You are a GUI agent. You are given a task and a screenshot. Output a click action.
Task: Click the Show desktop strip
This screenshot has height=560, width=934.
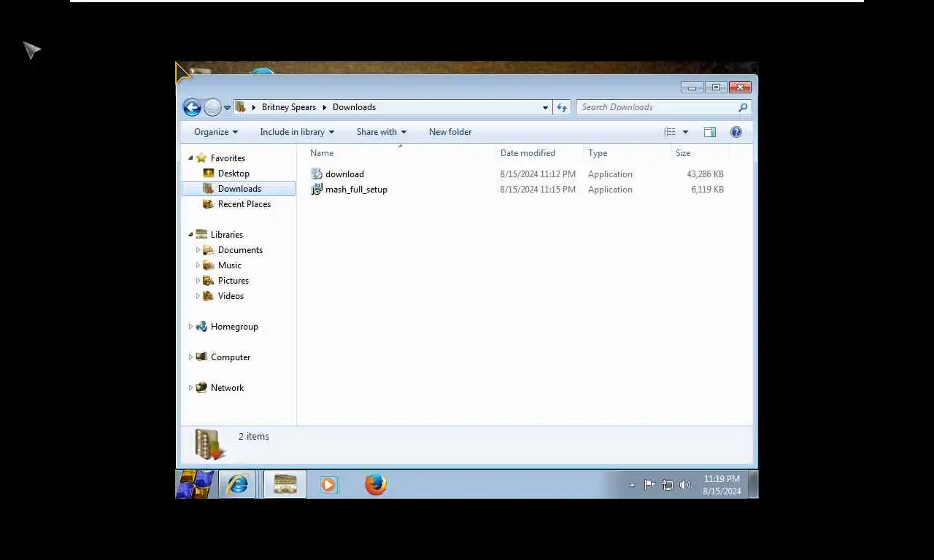[x=754, y=485]
